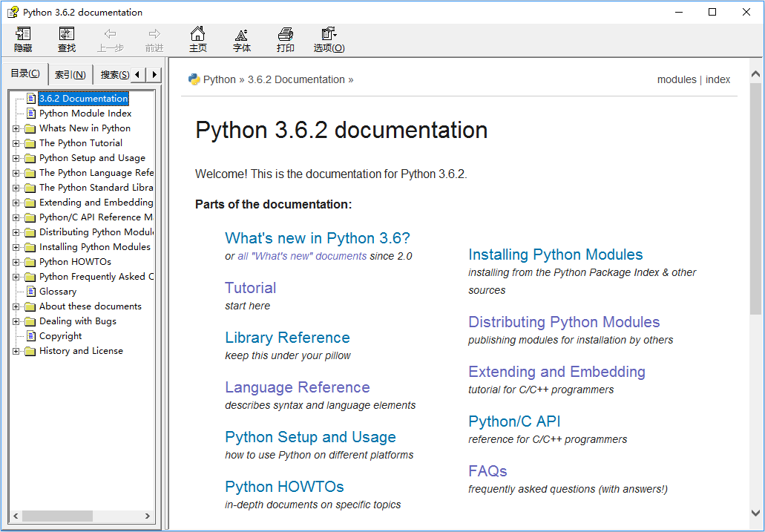The height and width of the screenshot is (532, 765).
Task: Open the Language Reference link
Action: pos(297,387)
